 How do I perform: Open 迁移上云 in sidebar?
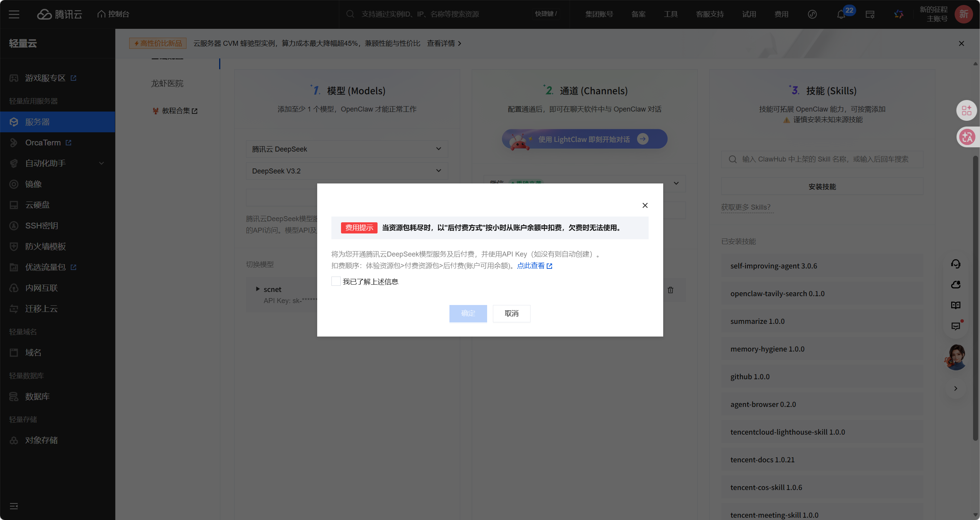click(58, 309)
